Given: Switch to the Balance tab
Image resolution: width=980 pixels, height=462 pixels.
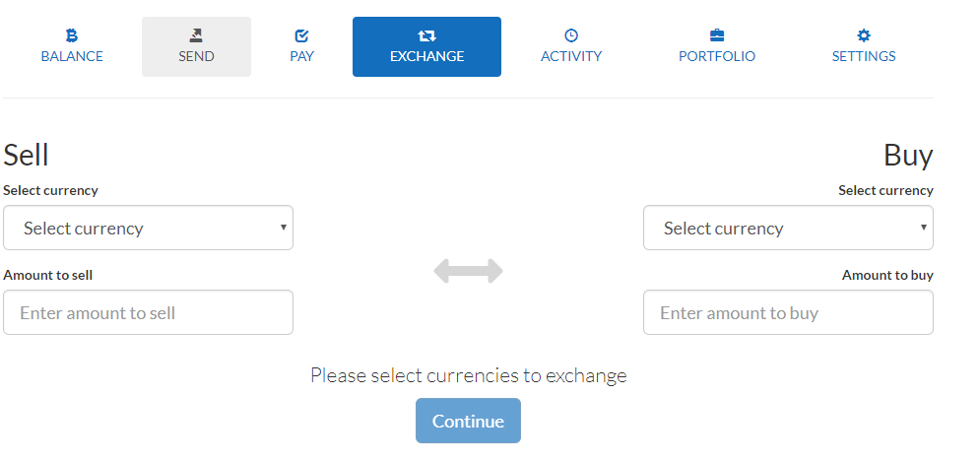Looking at the screenshot, I should pos(72,56).
